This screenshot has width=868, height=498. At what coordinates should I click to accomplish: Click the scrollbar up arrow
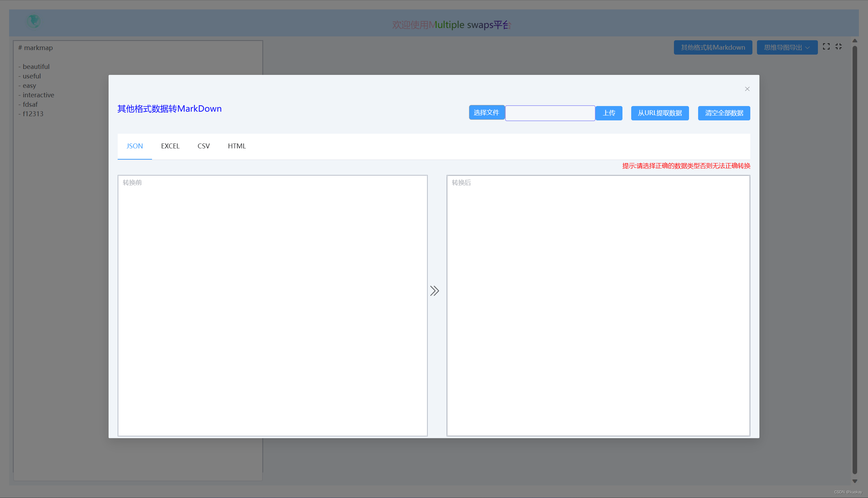[x=855, y=41]
